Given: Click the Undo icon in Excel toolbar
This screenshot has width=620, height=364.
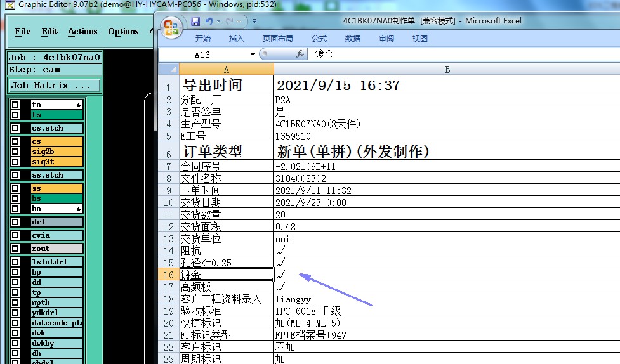Looking at the screenshot, I should pos(209,22).
